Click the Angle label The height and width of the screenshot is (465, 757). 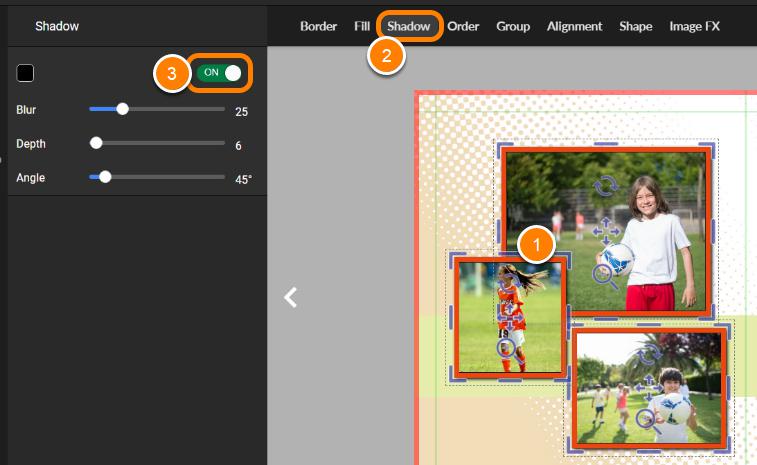tap(30, 178)
